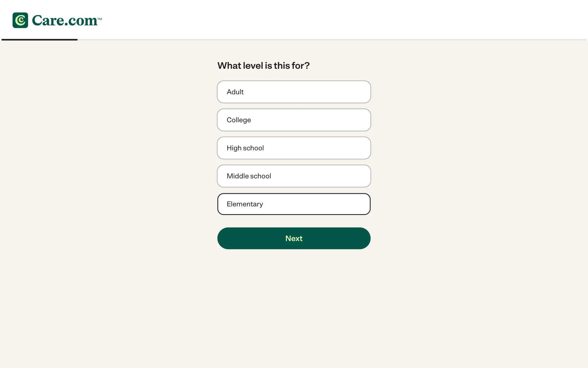Click the dark filled progress bar segment
Screen dimensions: 588x368
tap(40, 40)
